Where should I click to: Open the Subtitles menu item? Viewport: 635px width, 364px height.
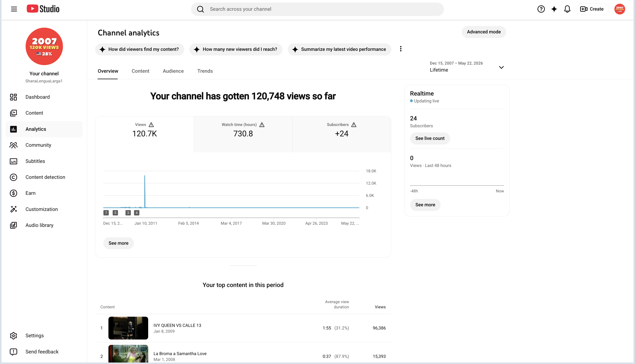(44, 161)
